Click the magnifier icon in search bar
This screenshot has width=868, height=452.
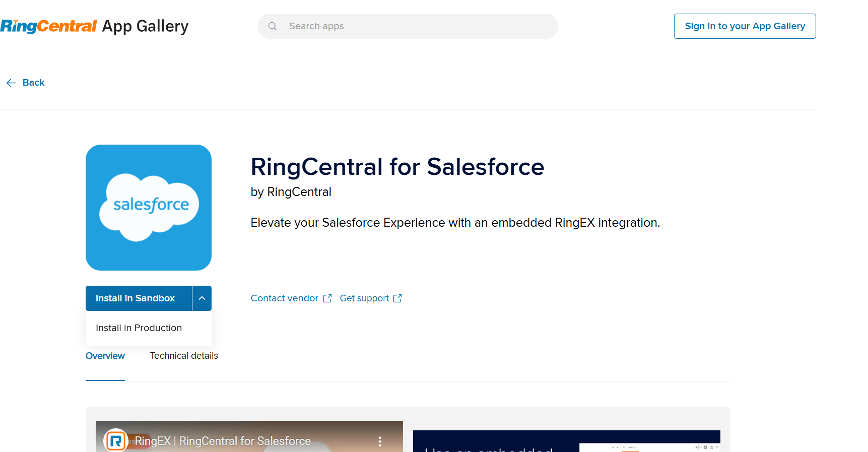[x=273, y=26]
